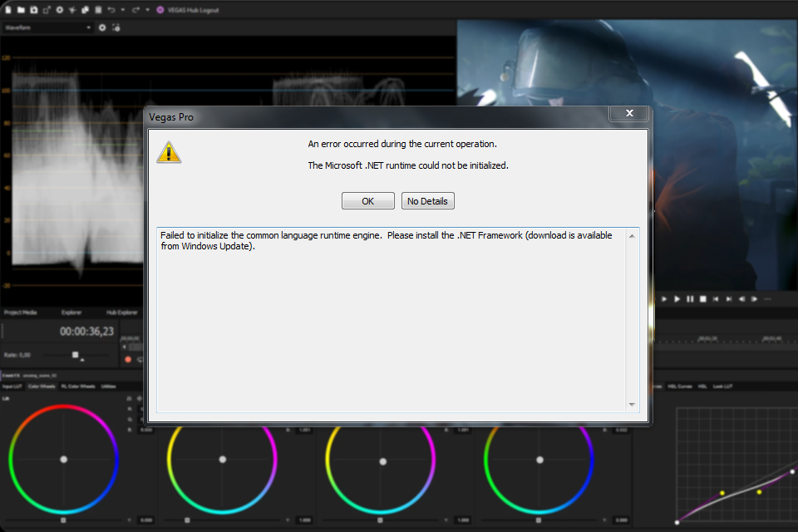The width and height of the screenshot is (798, 532).
Task: Select the Look LUT tab
Action: pyautogui.click(x=722, y=387)
